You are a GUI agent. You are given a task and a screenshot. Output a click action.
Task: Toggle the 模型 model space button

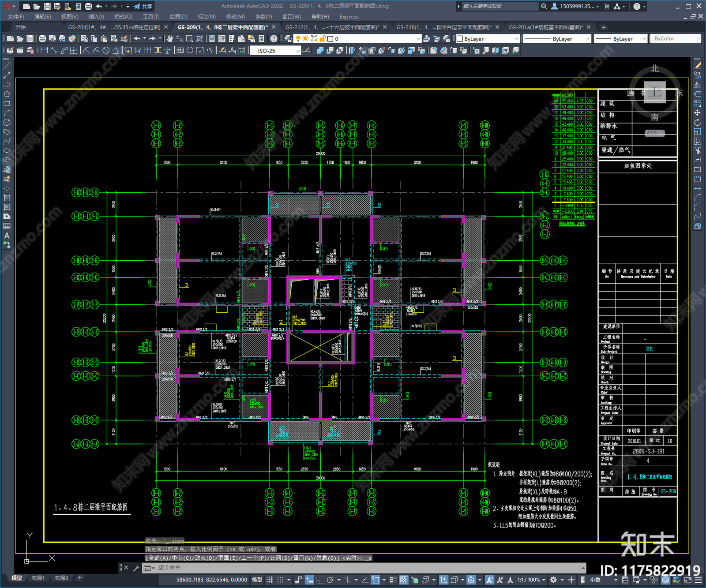pos(257,580)
